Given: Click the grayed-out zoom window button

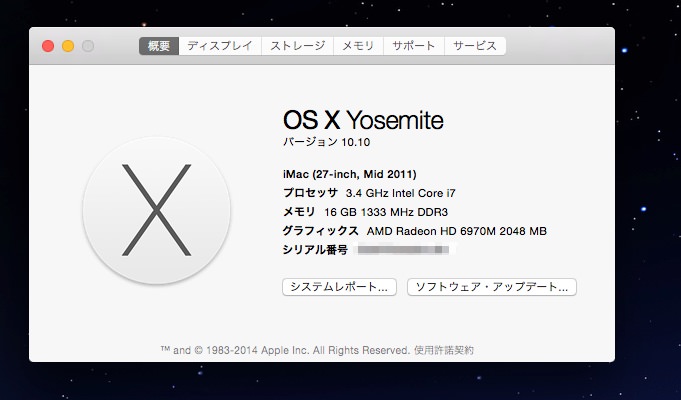Looking at the screenshot, I should (88, 46).
